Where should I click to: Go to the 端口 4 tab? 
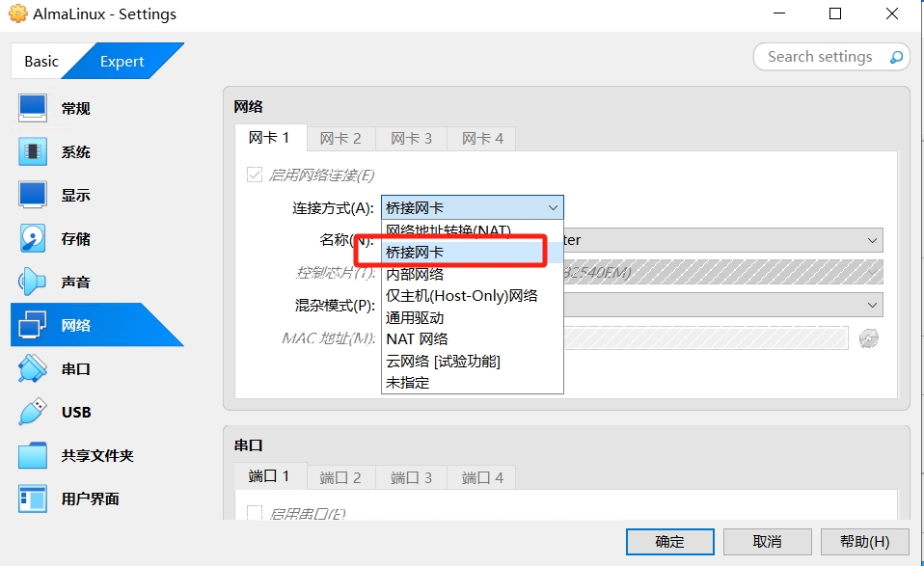coord(482,477)
